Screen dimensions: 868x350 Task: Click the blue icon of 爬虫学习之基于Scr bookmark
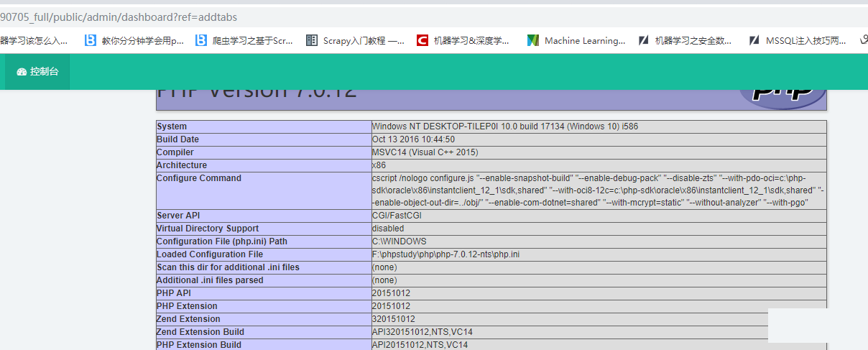coord(201,40)
